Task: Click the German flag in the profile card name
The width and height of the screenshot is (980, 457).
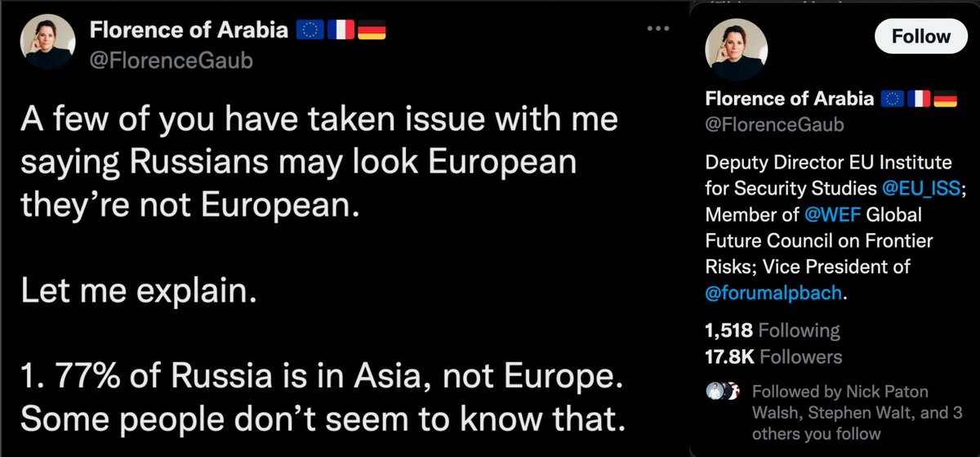Action: [944, 99]
